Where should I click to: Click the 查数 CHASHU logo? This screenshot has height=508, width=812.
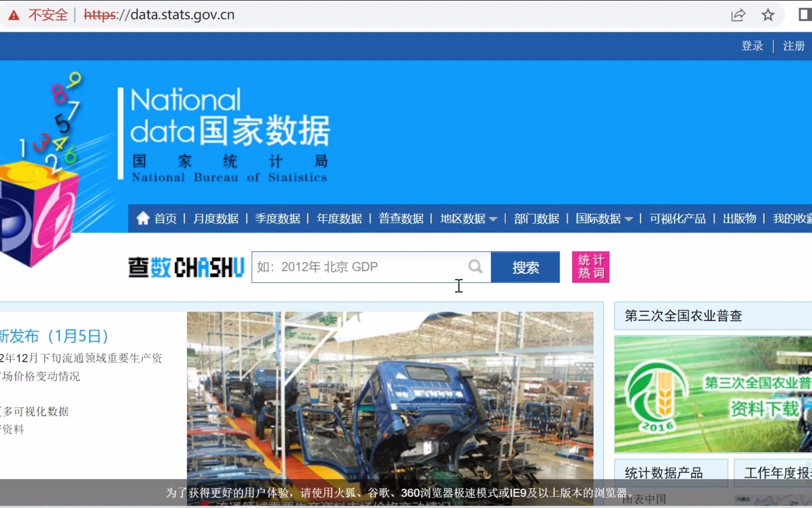(186, 267)
